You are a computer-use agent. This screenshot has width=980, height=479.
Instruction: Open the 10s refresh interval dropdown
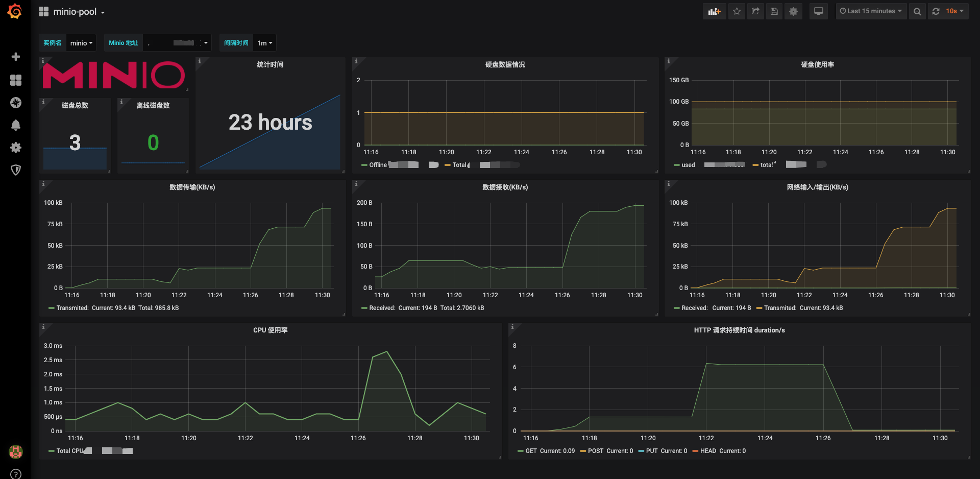[x=954, y=11]
